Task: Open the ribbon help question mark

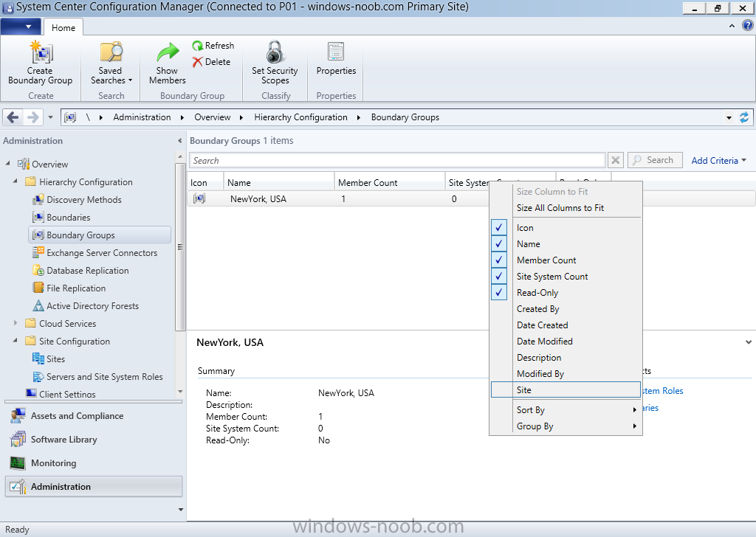Action: tap(747, 25)
